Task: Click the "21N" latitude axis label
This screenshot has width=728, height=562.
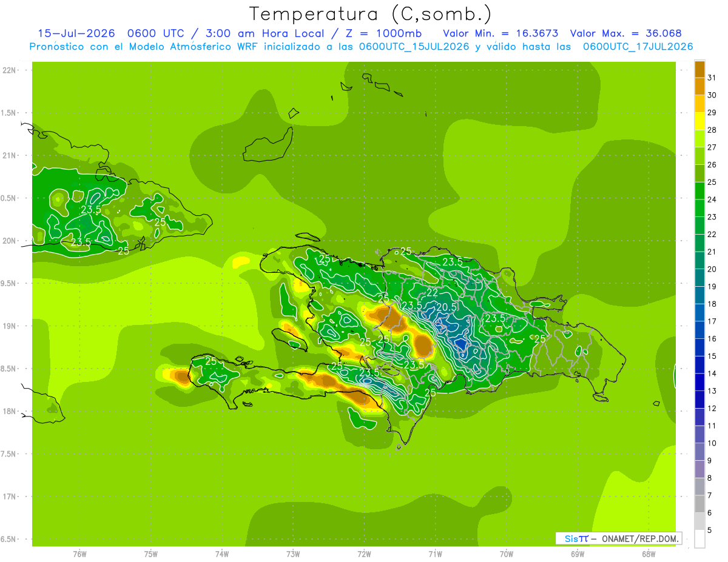Action: point(10,156)
